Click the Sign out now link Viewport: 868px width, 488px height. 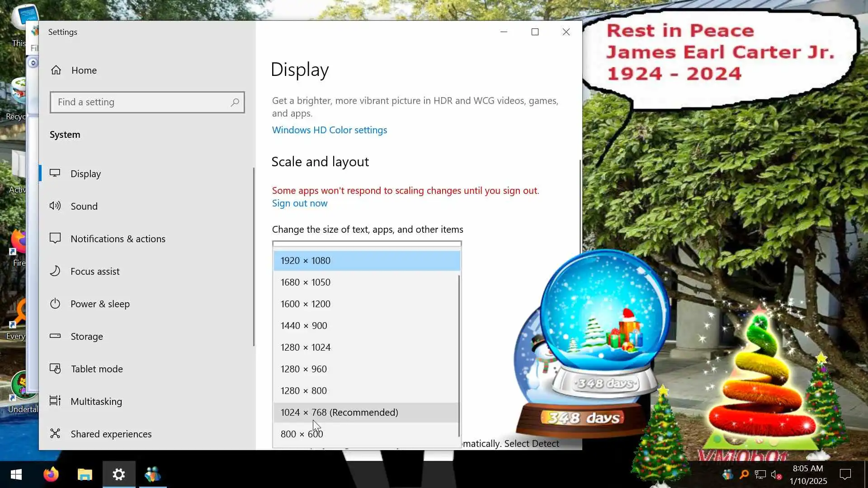click(x=299, y=203)
